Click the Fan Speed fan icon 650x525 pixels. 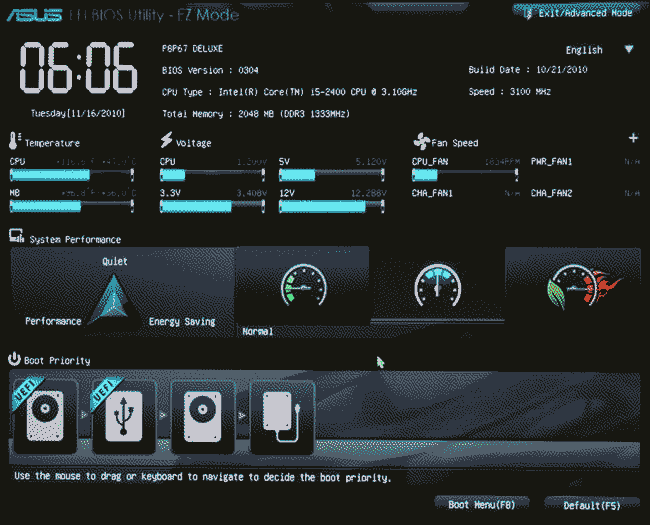(422, 141)
